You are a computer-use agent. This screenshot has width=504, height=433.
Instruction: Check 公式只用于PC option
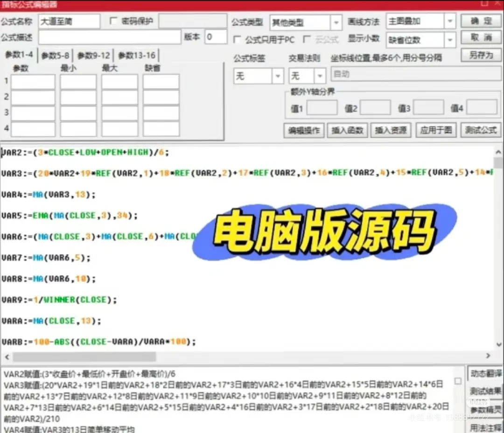click(237, 40)
